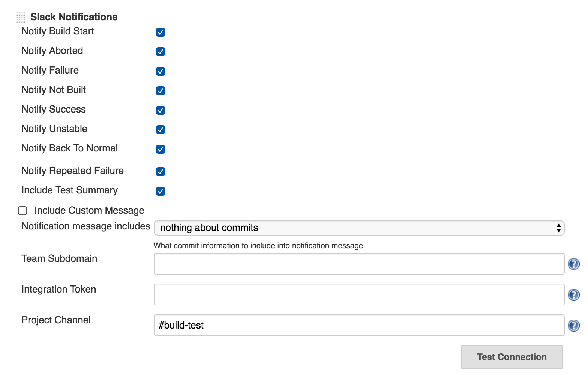This screenshot has height=375, width=588.
Task: Click the Include Test Summary label
Action: (70, 190)
